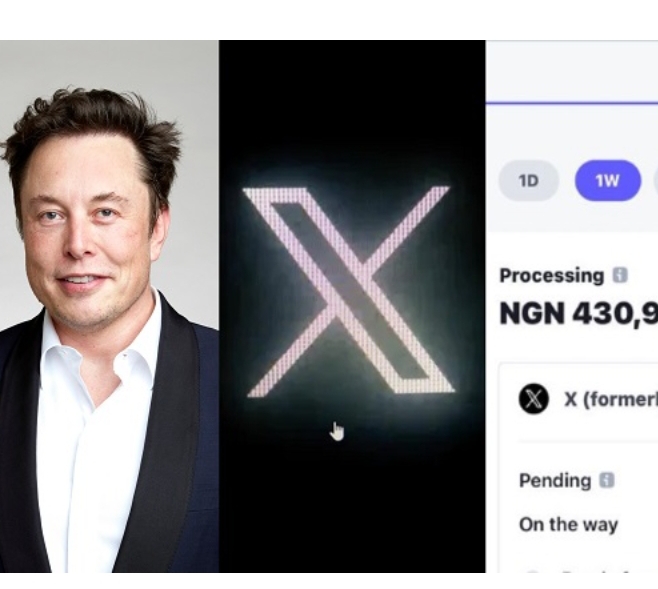Click the black panel below the hand cursor
Screen dimensions: 658x589
[352, 510]
